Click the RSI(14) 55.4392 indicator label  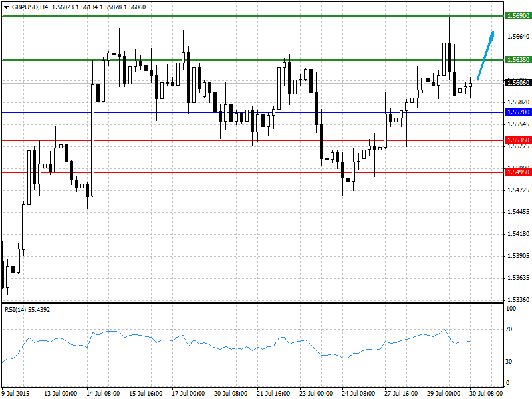[x=27, y=310]
